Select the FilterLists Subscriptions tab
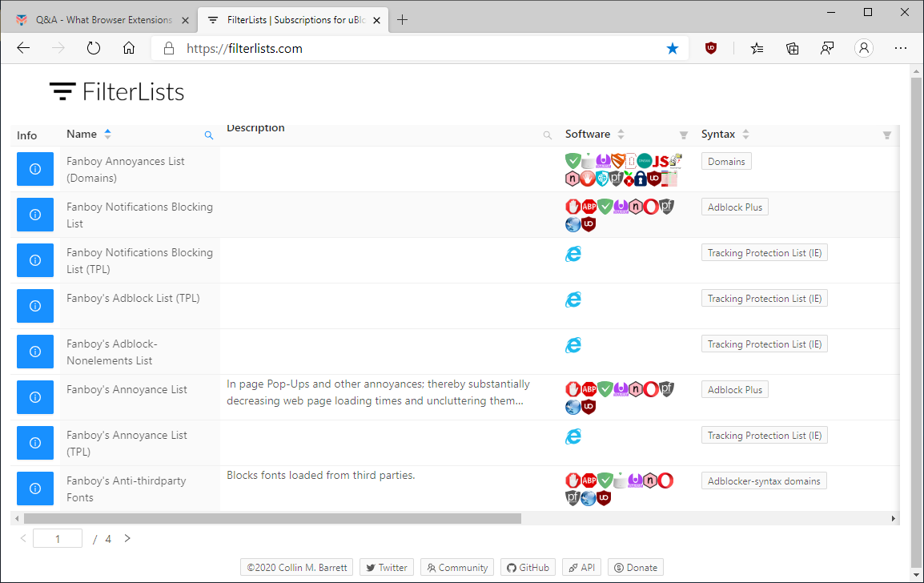This screenshot has width=924, height=583. coord(293,20)
